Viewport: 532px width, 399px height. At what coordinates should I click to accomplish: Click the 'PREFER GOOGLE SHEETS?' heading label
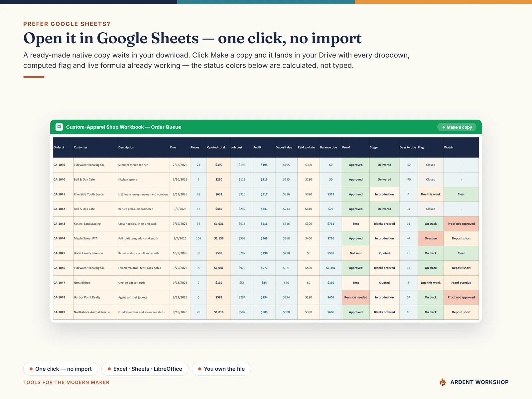(x=66, y=24)
